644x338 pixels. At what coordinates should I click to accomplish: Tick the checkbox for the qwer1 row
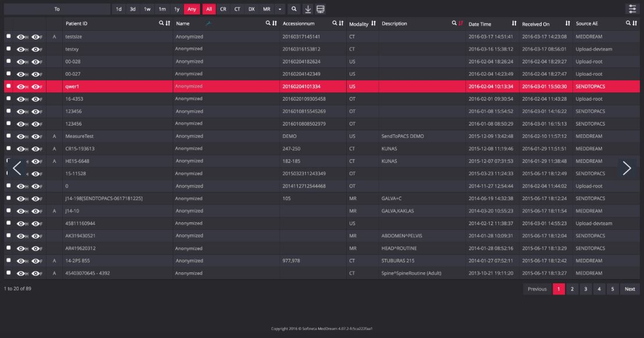pos(8,86)
